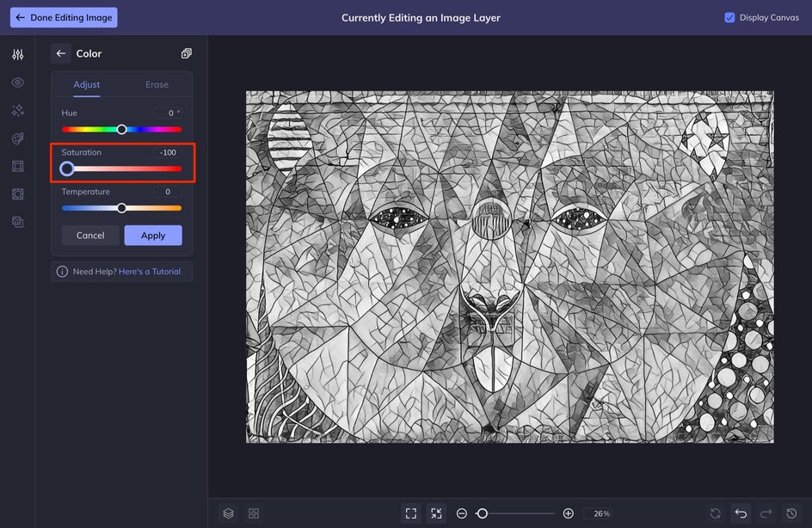
Task: Open the Overlays sidebar icon
Action: point(17,194)
